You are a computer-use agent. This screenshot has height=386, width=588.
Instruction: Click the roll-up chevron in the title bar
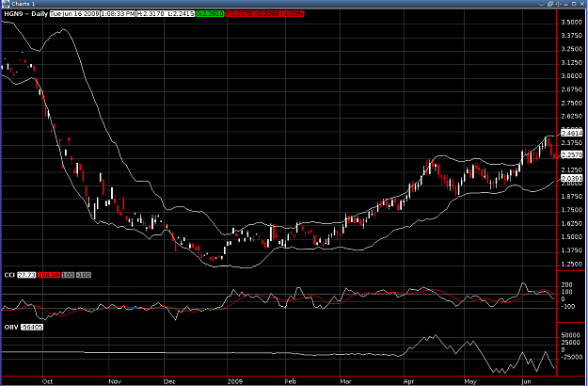pos(542,4)
